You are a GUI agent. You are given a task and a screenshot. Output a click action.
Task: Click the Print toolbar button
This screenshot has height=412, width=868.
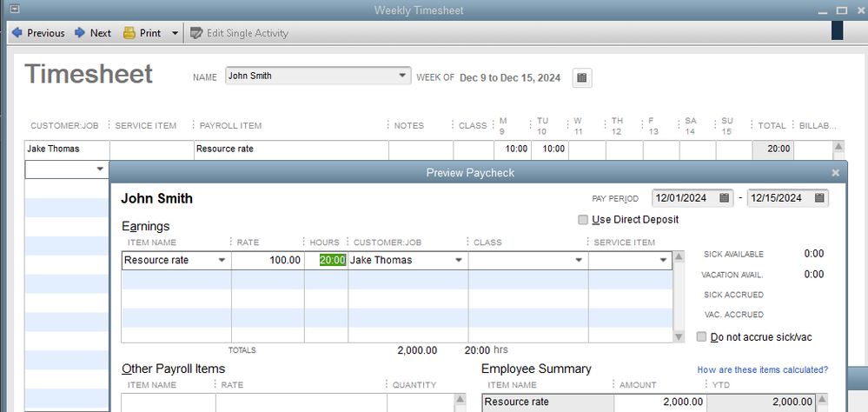142,33
